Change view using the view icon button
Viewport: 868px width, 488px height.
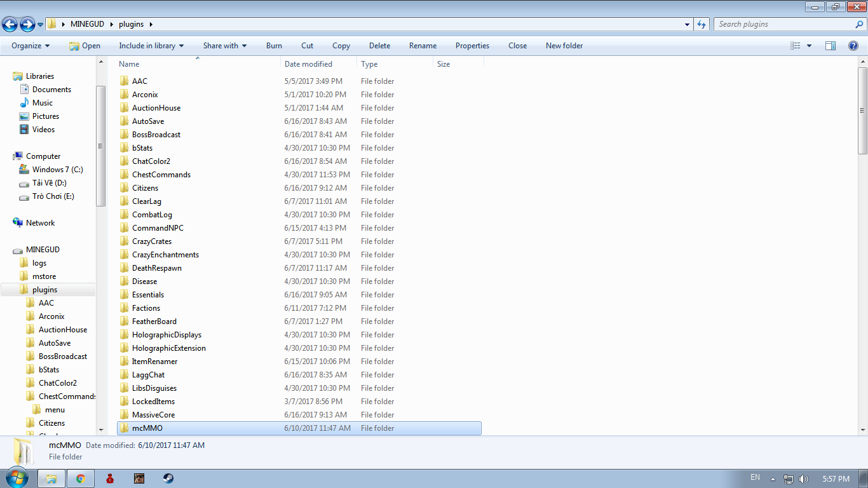[796, 46]
